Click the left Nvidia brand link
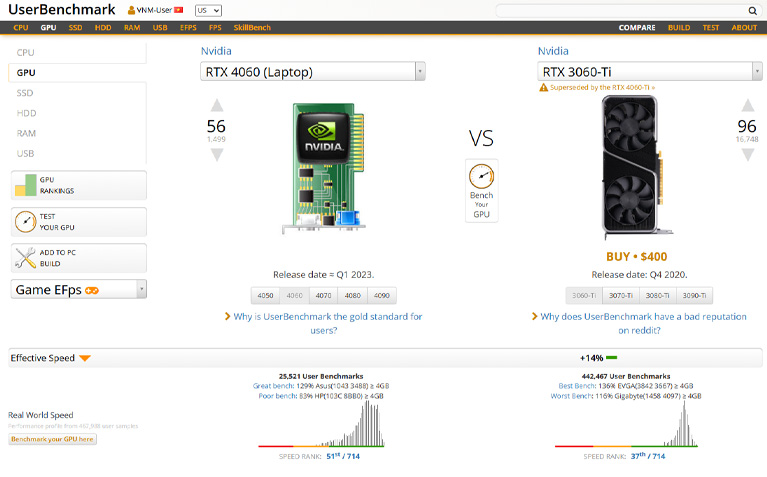Screen dimensions: 767x477 (x=216, y=51)
